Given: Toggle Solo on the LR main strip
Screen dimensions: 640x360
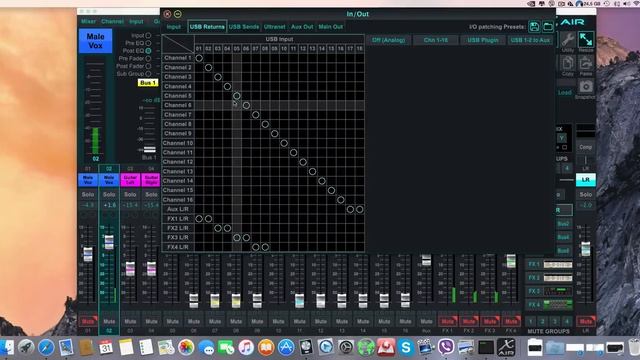Looking at the screenshot, I should [586, 194].
